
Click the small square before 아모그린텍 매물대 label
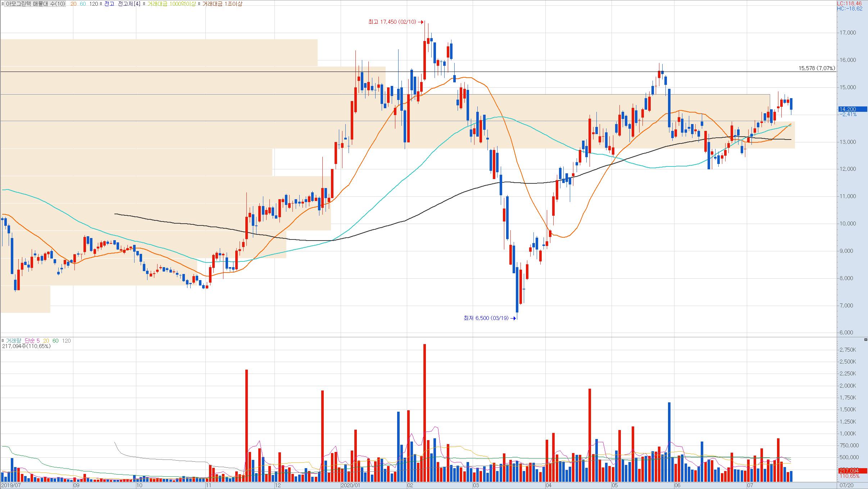click(3, 4)
